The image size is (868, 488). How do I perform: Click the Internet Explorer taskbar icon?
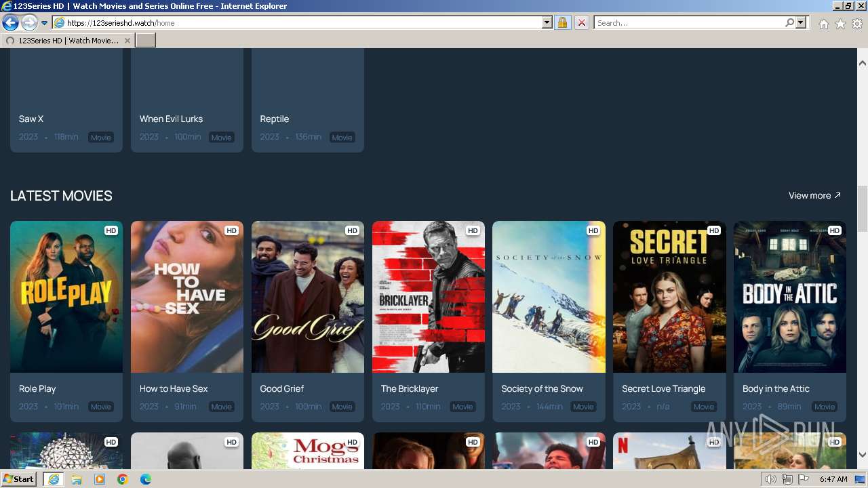54,479
